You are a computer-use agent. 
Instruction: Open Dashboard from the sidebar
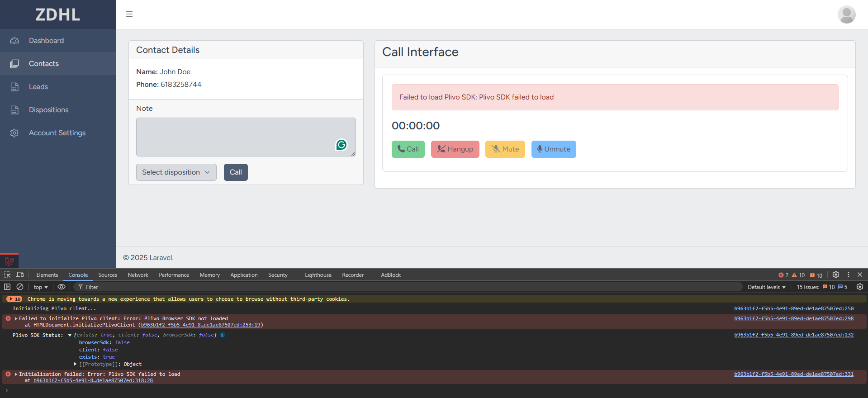click(x=58, y=41)
